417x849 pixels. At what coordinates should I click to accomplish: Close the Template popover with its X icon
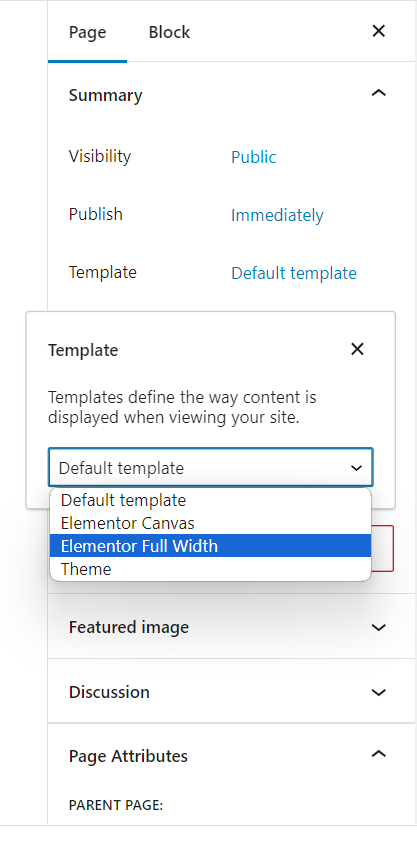tap(357, 349)
